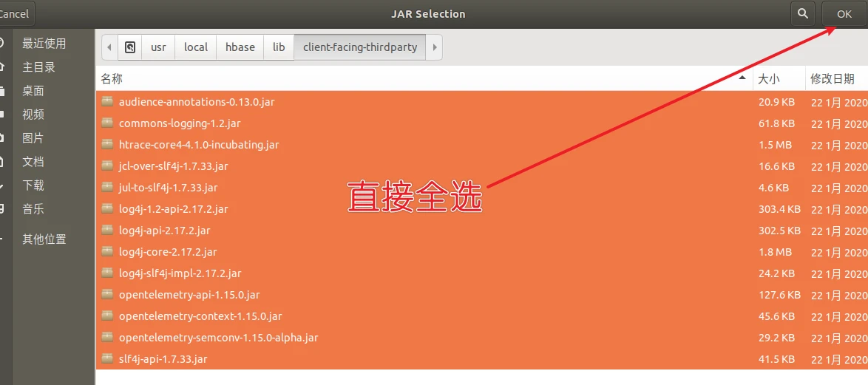Sort files by 名称 column header
This screenshot has width=868, height=385.
tap(112, 79)
